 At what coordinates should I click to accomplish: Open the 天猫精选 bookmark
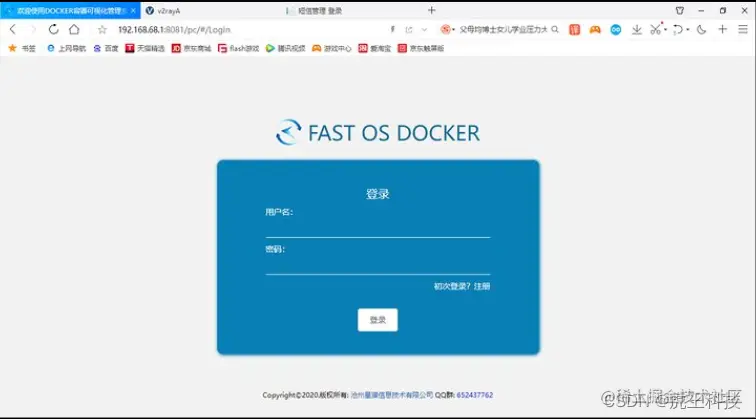[x=145, y=48]
